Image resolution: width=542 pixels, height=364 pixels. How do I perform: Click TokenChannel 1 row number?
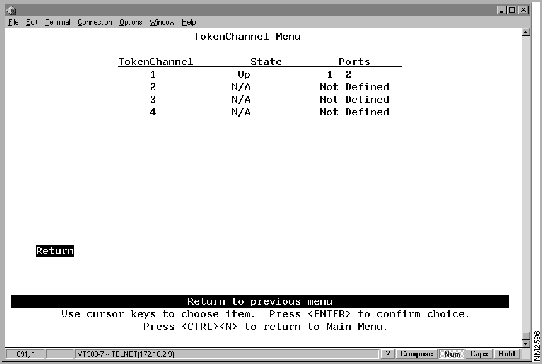point(153,74)
